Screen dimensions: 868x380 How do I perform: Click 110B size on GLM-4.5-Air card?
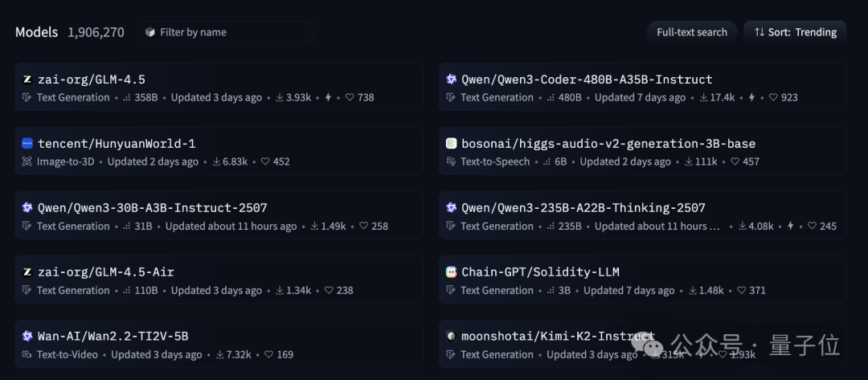(x=146, y=290)
